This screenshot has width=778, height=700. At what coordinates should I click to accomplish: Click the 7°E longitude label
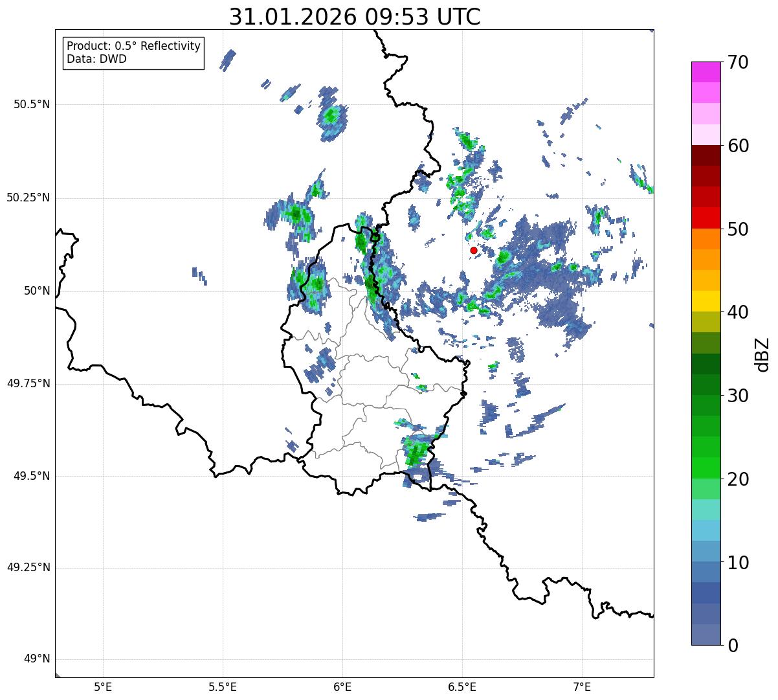coord(582,686)
